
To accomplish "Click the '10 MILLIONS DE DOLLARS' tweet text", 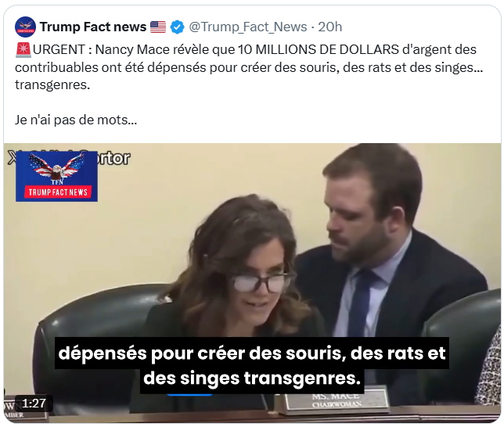I will pyautogui.click(x=319, y=49).
